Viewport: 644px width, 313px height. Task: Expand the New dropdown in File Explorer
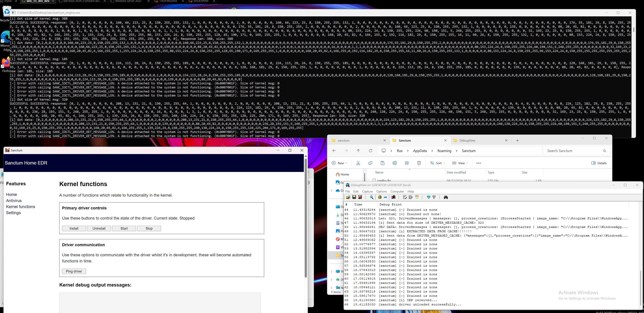click(339, 163)
